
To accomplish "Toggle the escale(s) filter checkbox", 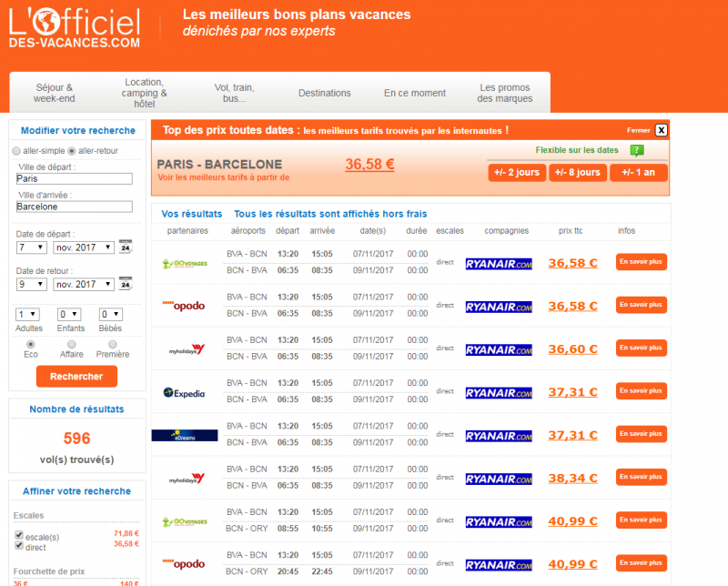I will click(19, 535).
